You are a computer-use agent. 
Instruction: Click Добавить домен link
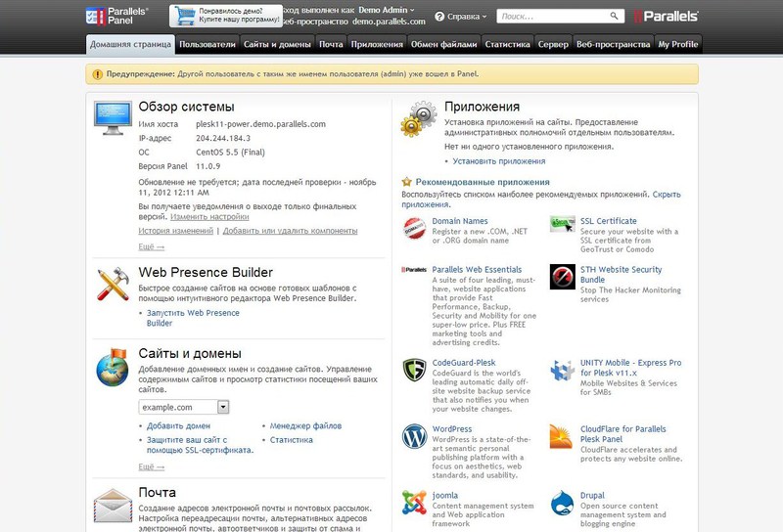click(x=178, y=425)
